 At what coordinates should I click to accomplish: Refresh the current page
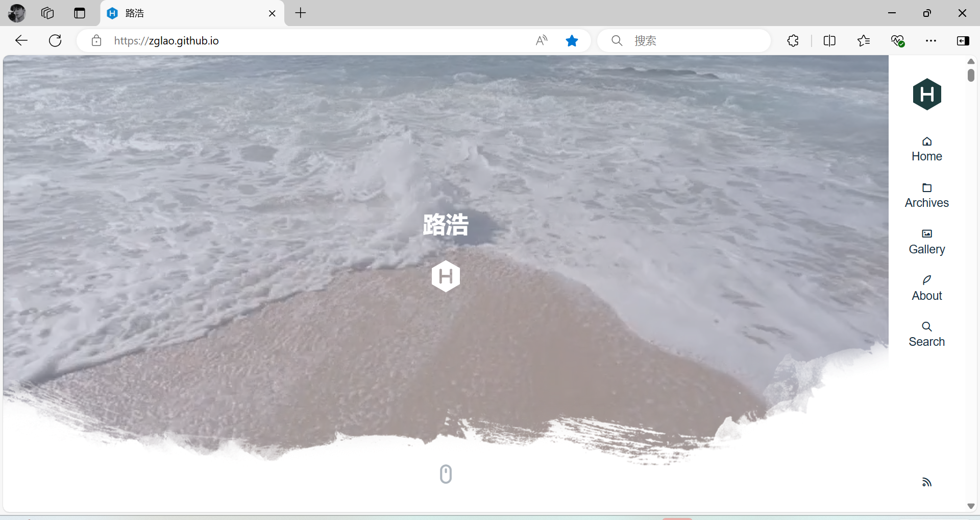click(55, 41)
